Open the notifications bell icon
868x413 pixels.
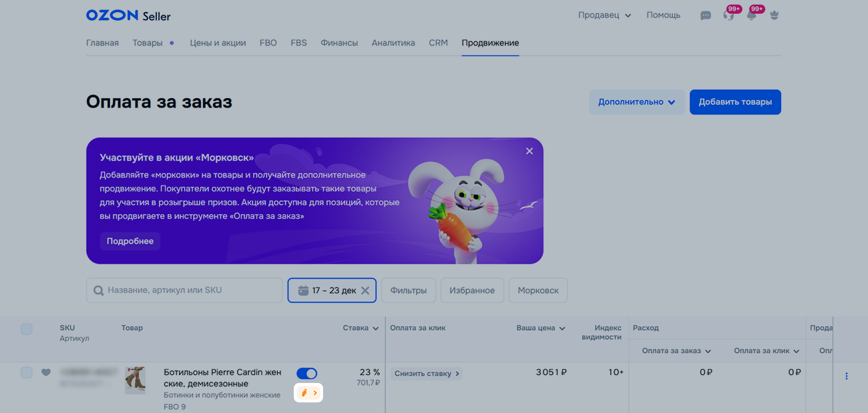pyautogui.click(x=751, y=15)
